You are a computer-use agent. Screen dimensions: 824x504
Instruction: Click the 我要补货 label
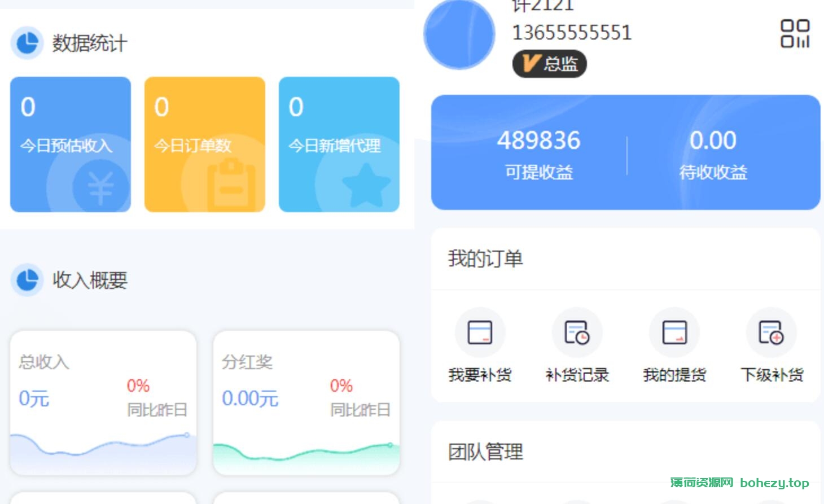tap(480, 375)
